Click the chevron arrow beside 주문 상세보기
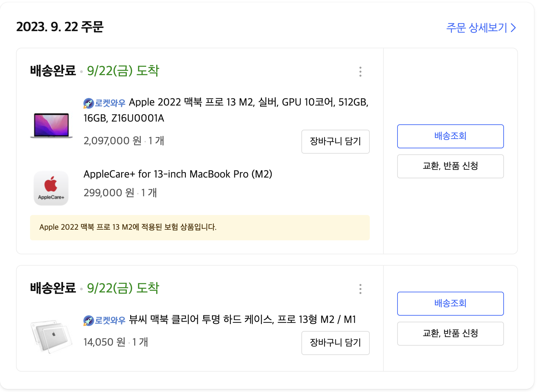 513,28
